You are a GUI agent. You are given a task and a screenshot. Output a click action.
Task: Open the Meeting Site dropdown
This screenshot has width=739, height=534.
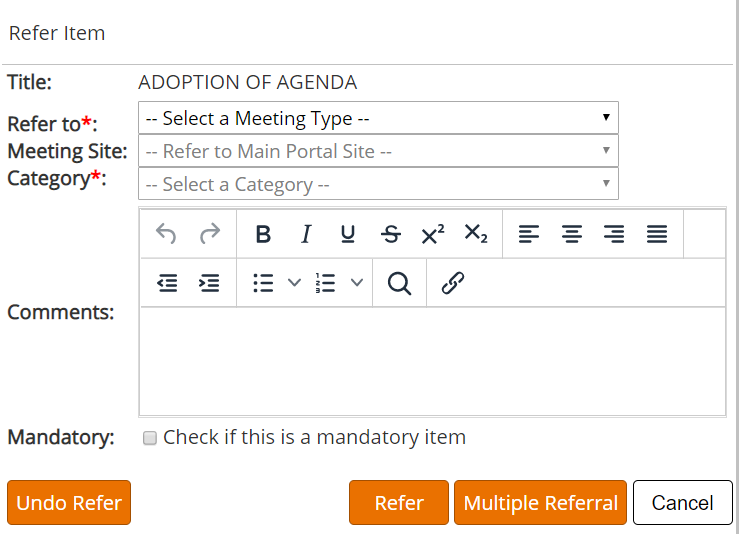coord(378,151)
